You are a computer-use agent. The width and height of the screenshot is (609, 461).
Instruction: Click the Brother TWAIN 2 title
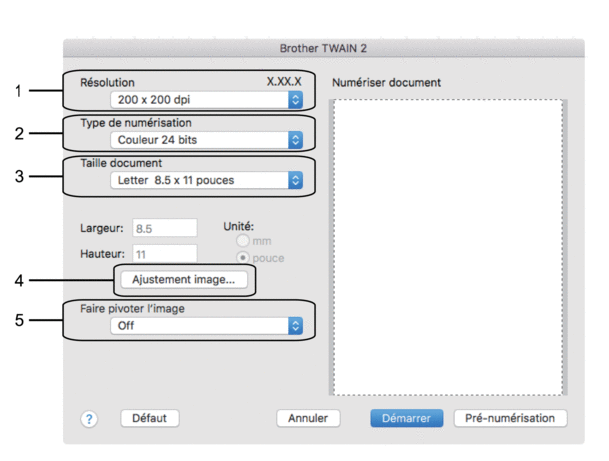pos(323,48)
